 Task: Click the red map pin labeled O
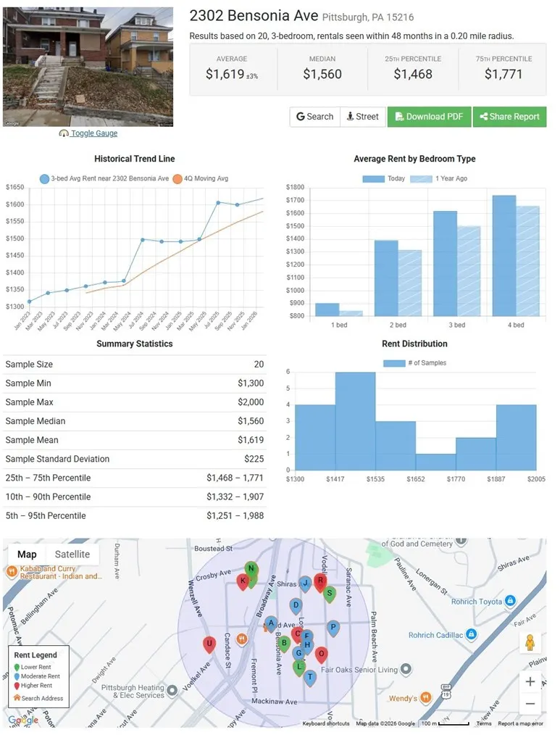(x=321, y=655)
